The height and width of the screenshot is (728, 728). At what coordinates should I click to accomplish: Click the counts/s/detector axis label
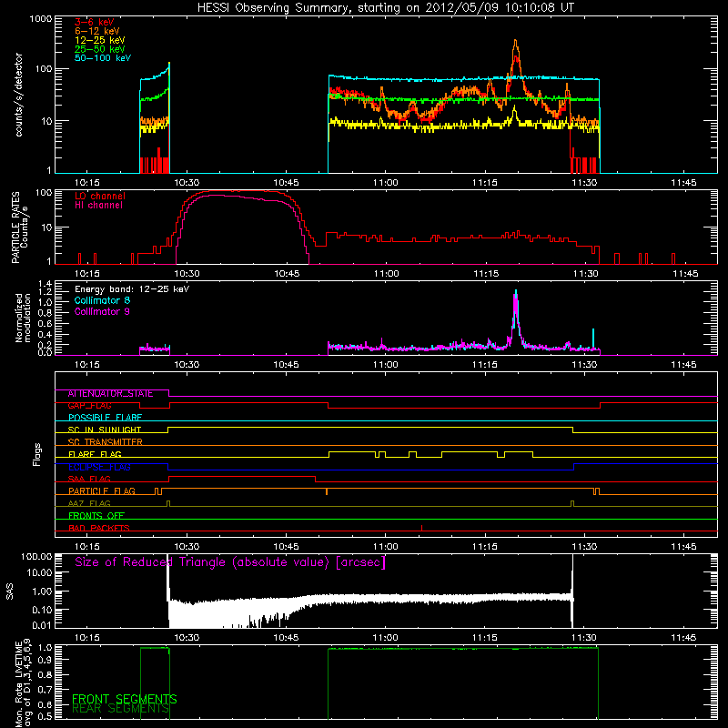point(19,95)
